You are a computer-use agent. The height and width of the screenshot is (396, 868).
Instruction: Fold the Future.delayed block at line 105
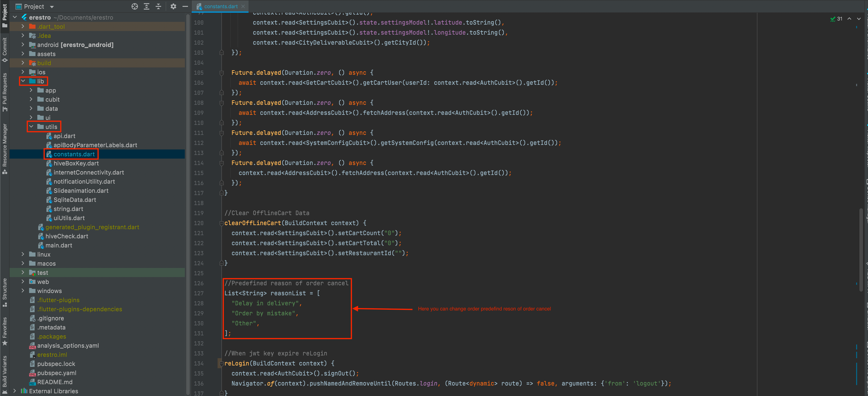[x=221, y=72]
